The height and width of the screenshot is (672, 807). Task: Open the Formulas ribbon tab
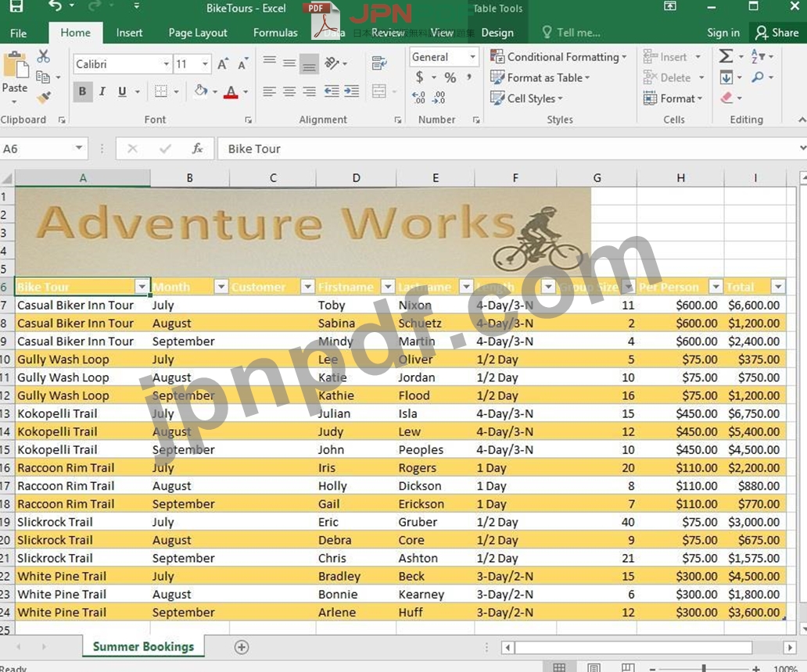tap(275, 33)
